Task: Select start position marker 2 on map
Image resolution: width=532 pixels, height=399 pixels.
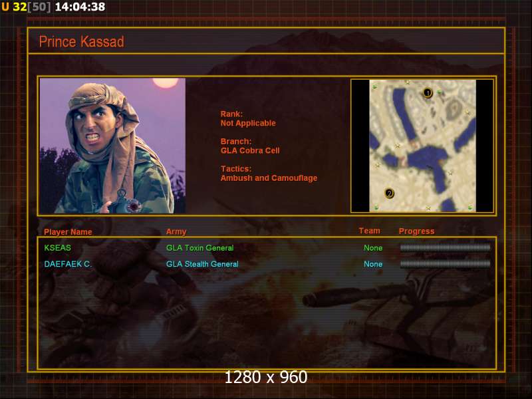Action: click(389, 194)
